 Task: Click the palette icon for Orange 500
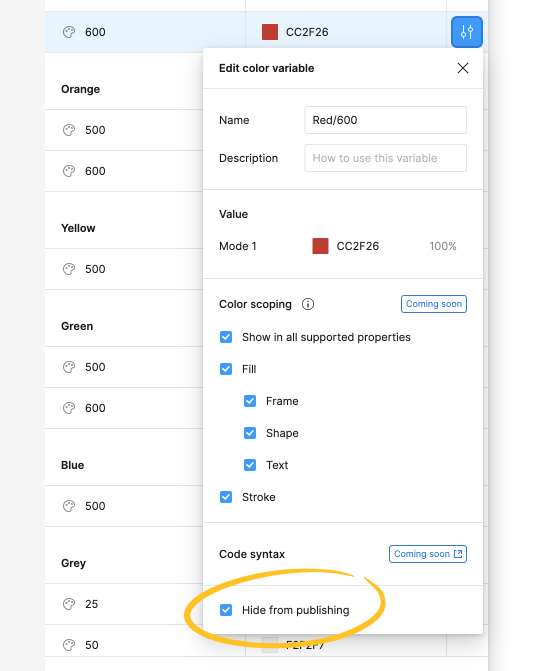point(69,130)
